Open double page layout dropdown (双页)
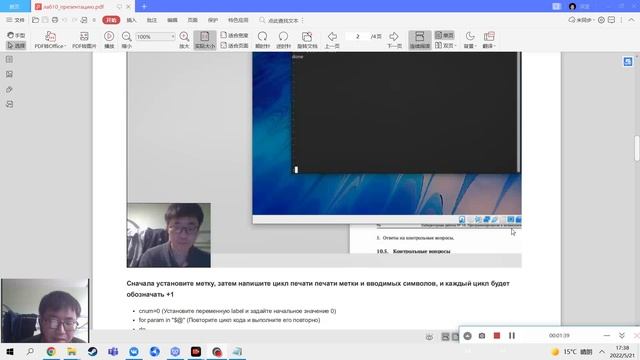Viewport: 640px width, 360px height. [x=445, y=45]
